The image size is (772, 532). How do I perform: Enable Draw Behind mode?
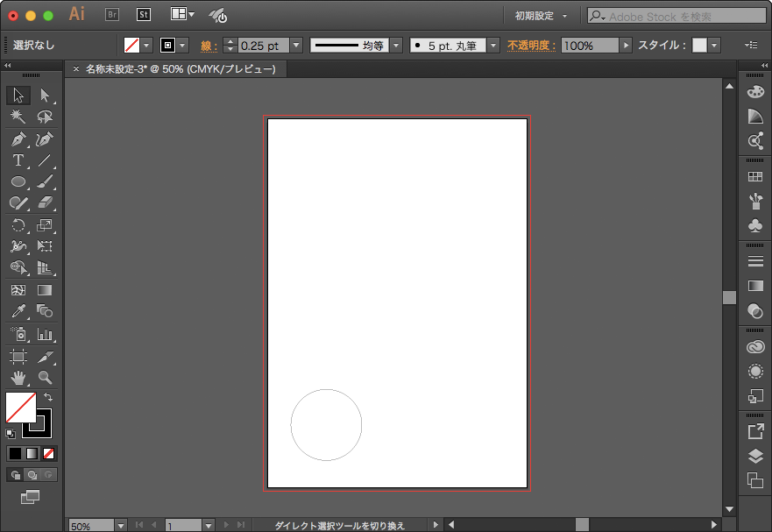(32, 475)
